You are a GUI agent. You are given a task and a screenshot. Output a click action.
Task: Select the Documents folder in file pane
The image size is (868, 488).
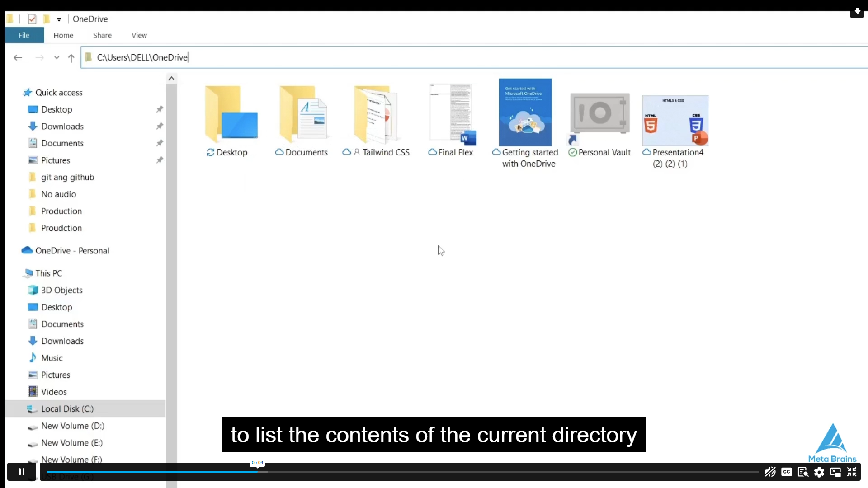pos(302,121)
